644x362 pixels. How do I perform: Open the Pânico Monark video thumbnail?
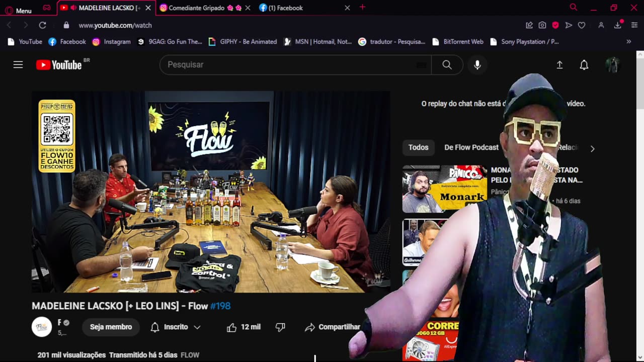tap(445, 189)
